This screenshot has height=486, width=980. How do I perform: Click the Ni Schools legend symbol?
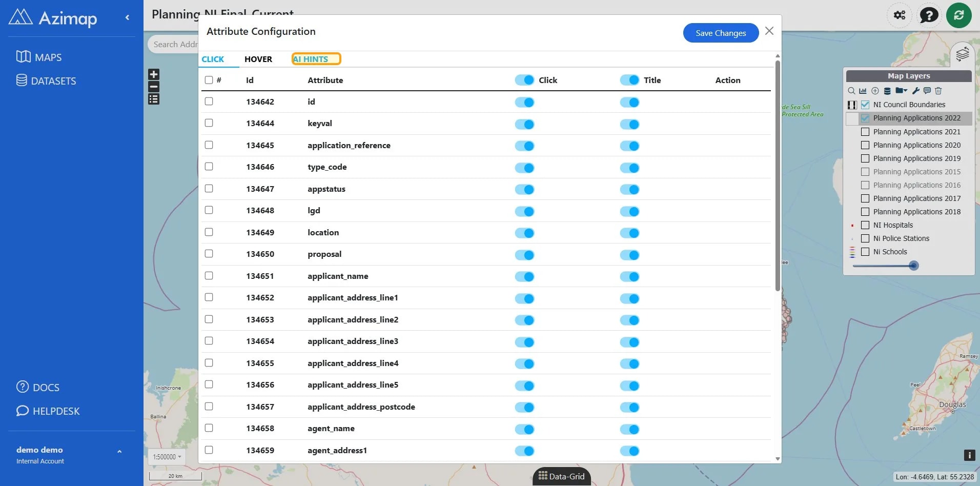[852, 252]
